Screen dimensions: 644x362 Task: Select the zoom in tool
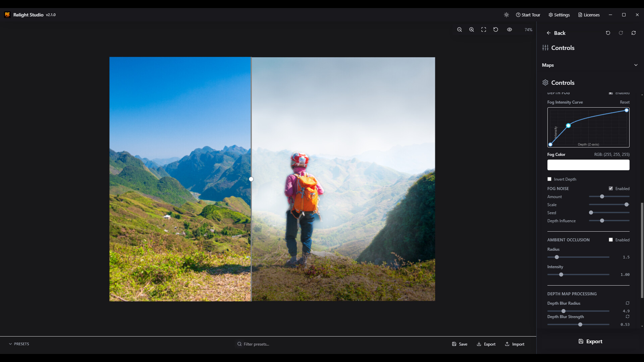coord(471,29)
